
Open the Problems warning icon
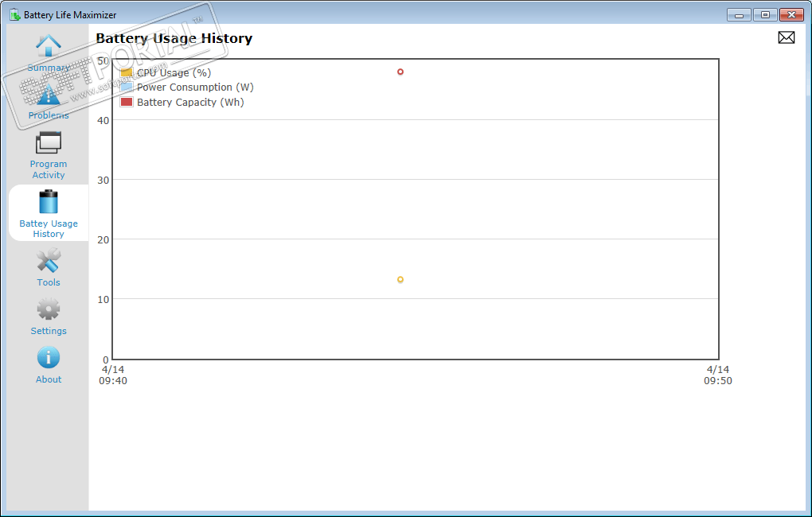(x=48, y=95)
